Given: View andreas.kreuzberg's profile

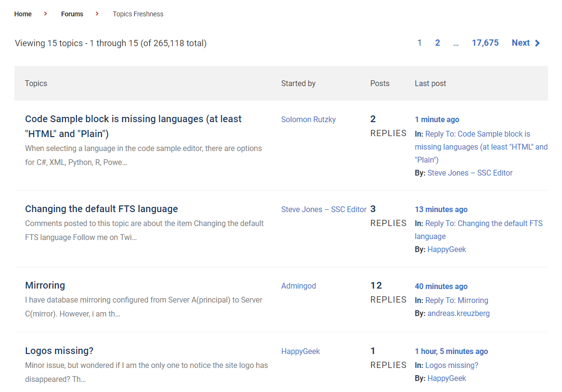Looking at the screenshot, I should point(458,313).
